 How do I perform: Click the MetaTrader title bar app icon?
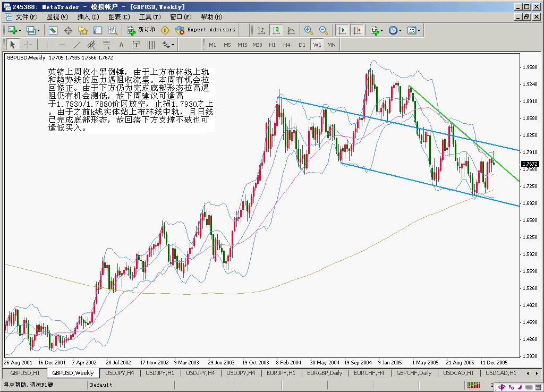point(6,6)
